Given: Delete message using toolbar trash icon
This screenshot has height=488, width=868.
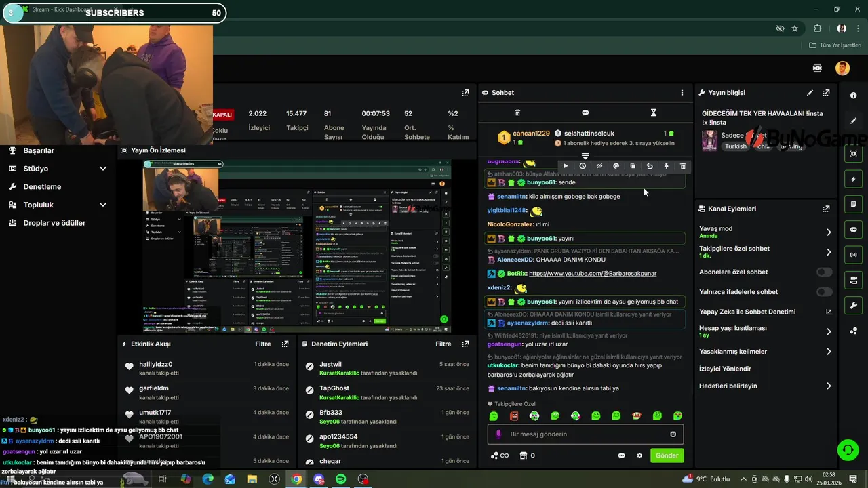Looking at the screenshot, I should 683,166.
